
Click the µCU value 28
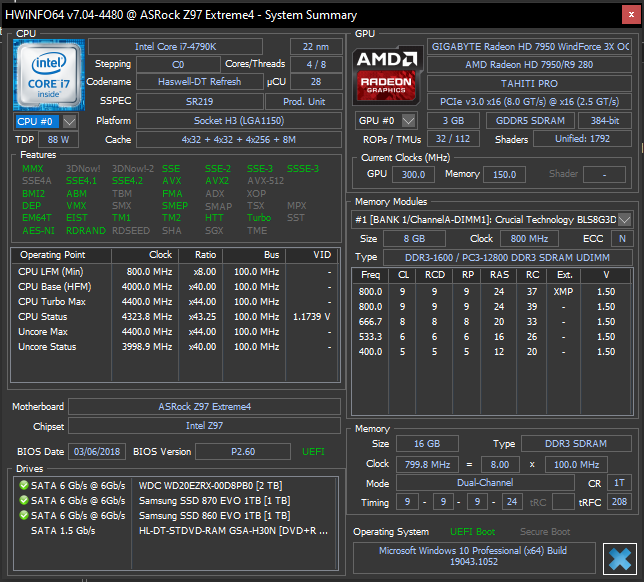316,82
